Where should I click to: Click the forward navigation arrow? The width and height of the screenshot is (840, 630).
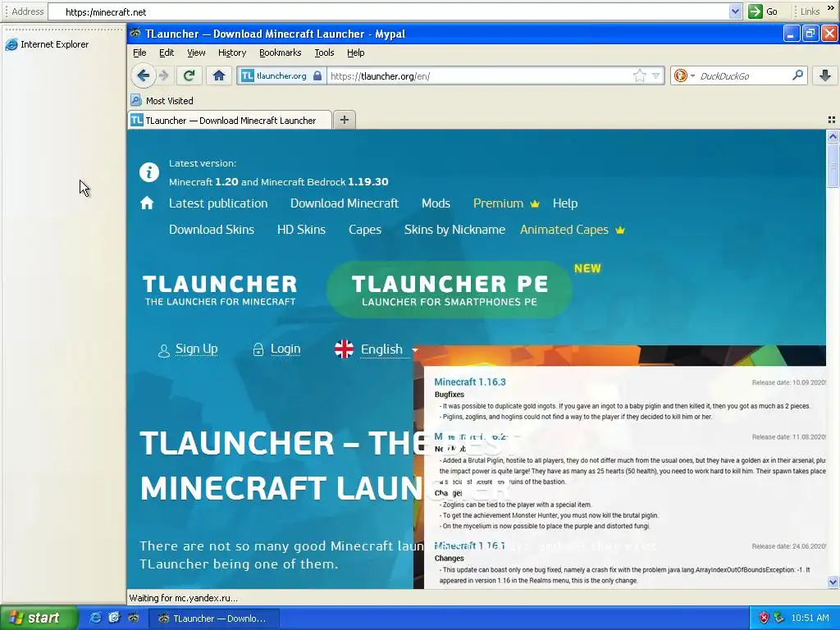tap(164, 75)
